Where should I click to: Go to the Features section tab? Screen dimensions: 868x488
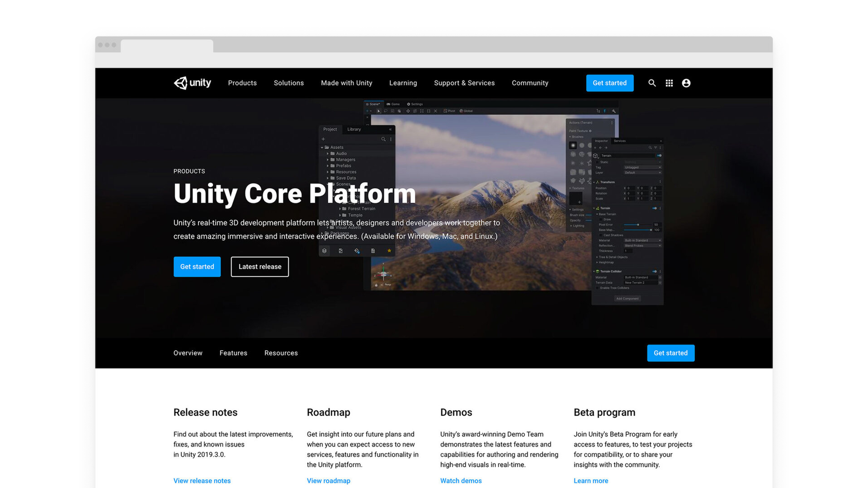click(x=233, y=353)
